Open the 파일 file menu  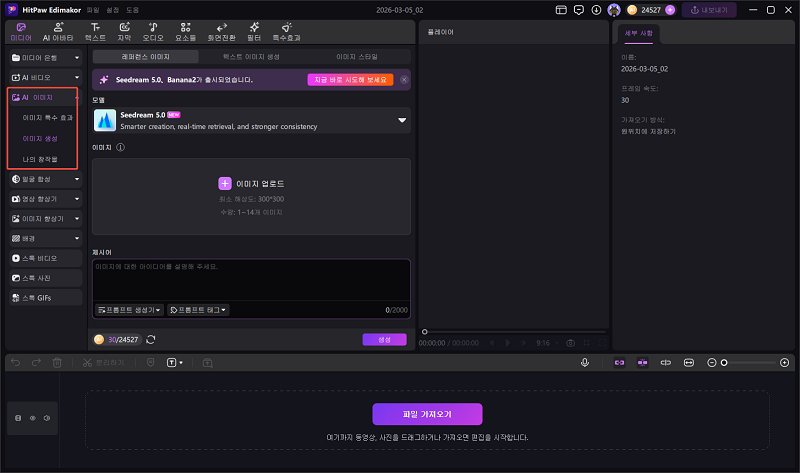[93, 10]
